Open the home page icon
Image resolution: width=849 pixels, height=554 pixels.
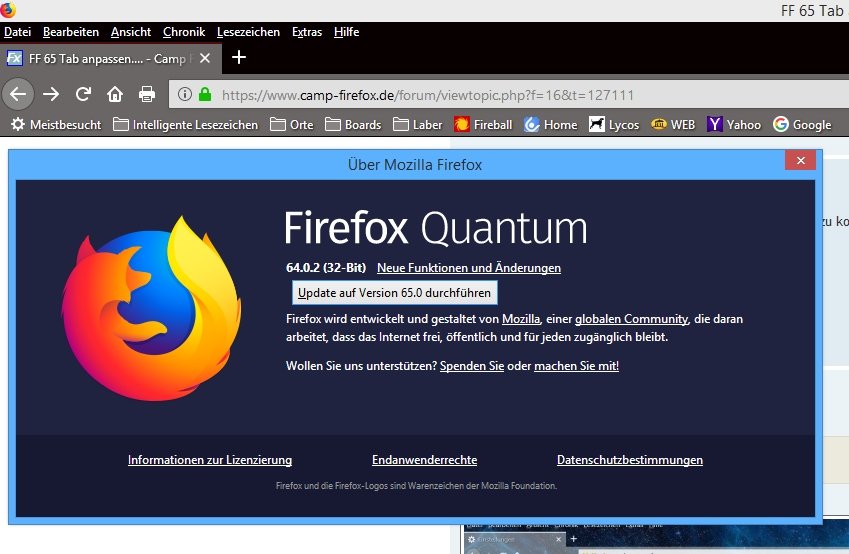click(115, 95)
